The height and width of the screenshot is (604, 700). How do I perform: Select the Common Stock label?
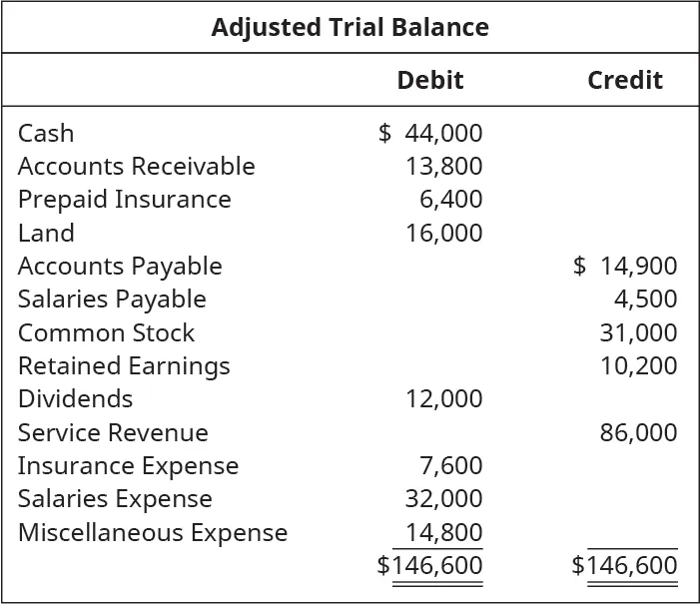coord(107,333)
